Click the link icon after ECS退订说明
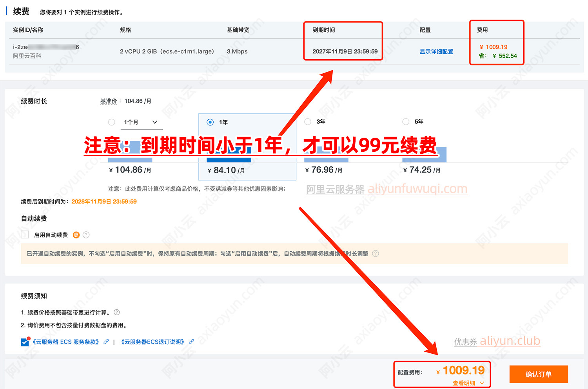The height and width of the screenshot is (389, 588). [x=191, y=342]
